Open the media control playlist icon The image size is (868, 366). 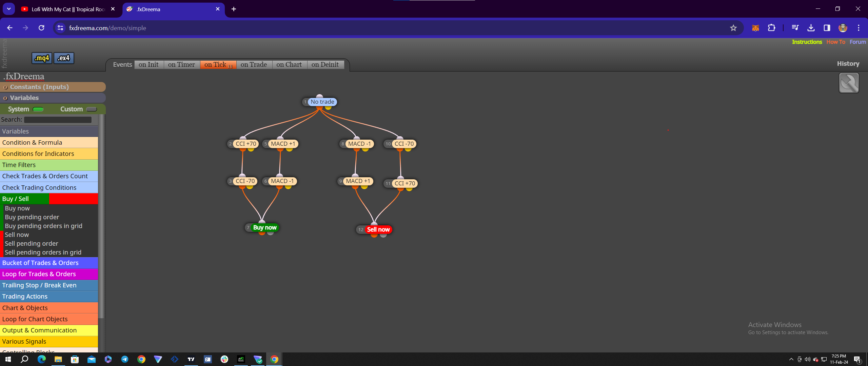(795, 28)
